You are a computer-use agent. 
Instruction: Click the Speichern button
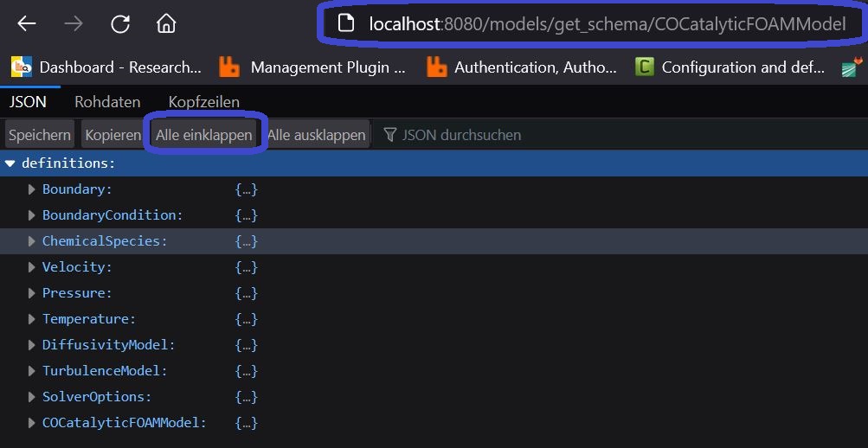click(x=40, y=134)
